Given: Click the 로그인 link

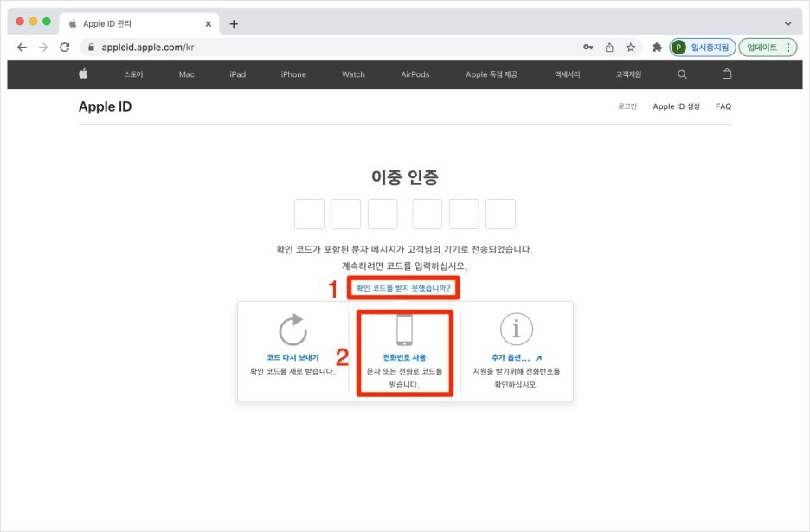Looking at the screenshot, I should point(627,106).
